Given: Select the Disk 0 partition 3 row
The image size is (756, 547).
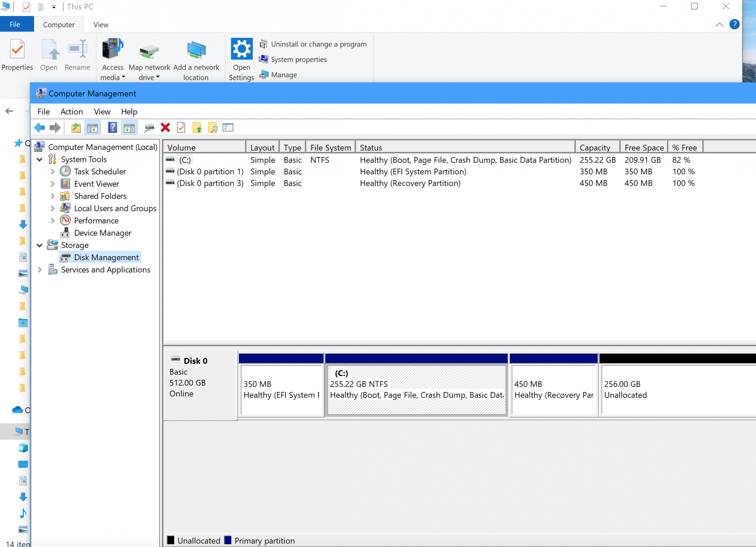Looking at the screenshot, I should (433, 183).
